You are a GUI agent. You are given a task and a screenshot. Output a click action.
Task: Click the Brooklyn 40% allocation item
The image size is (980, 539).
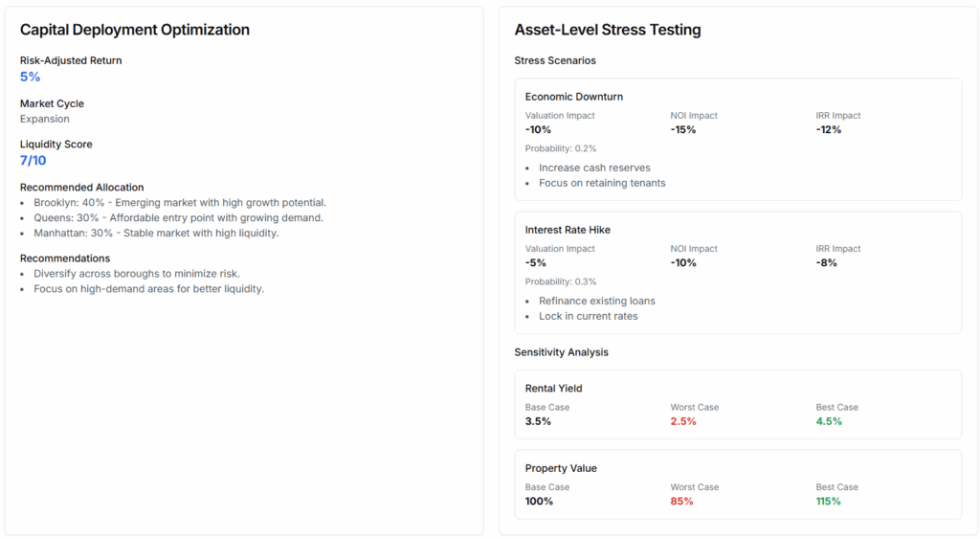pos(180,203)
